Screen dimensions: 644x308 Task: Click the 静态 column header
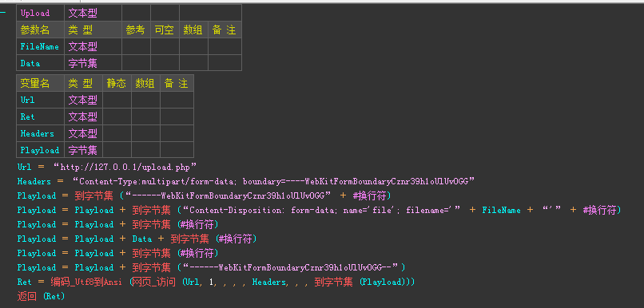coord(117,83)
